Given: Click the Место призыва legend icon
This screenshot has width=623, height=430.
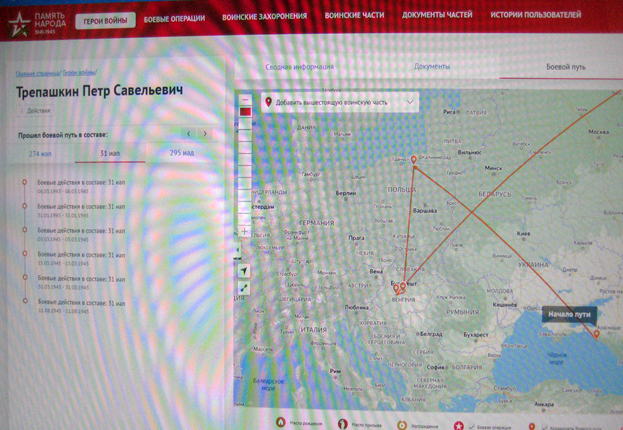Looking at the screenshot, I should (342, 424).
